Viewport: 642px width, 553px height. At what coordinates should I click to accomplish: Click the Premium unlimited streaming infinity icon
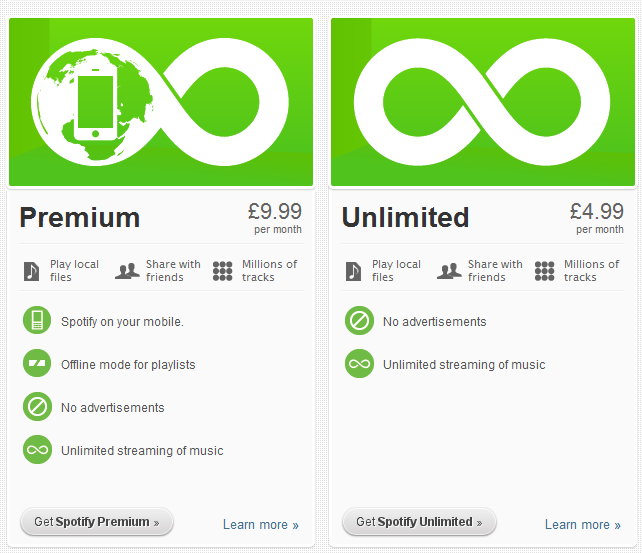(37, 449)
